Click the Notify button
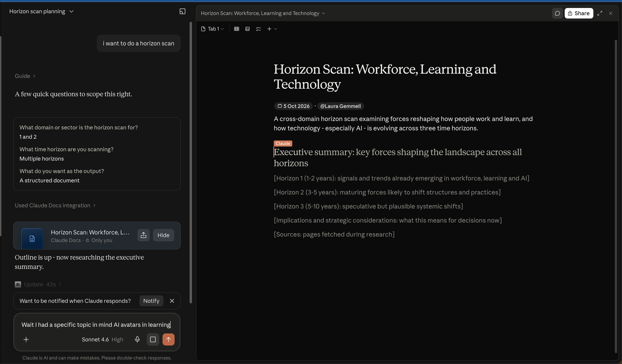 click(151, 301)
